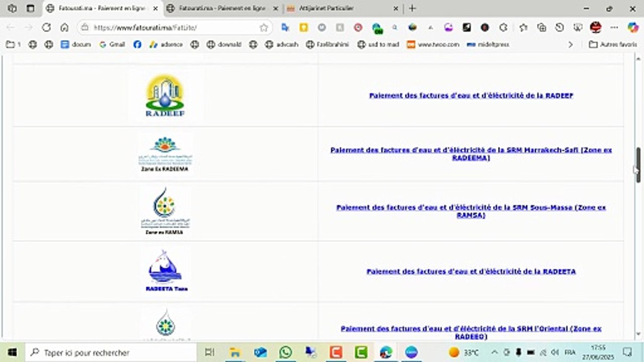Open the taskbar clock and date
Screen dimensions: 644x362
click(598, 352)
